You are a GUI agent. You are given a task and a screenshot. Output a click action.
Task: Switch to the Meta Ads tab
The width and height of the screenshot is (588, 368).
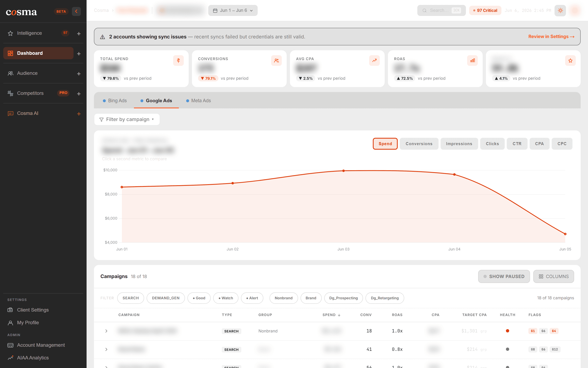[198, 101]
